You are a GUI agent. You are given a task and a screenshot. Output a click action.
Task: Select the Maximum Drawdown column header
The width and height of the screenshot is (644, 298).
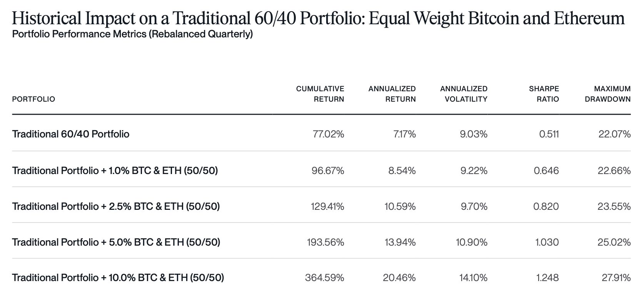[607, 94]
